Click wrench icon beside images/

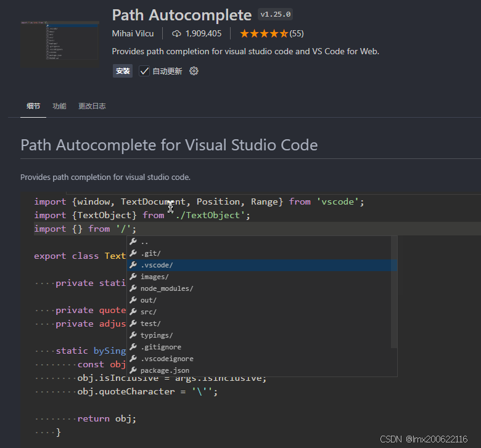[133, 276]
